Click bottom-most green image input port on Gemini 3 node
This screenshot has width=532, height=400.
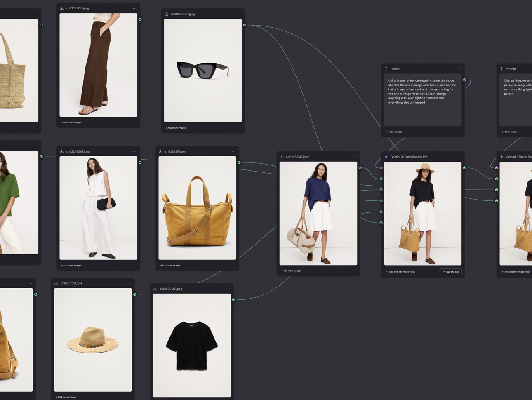coord(381,223)
